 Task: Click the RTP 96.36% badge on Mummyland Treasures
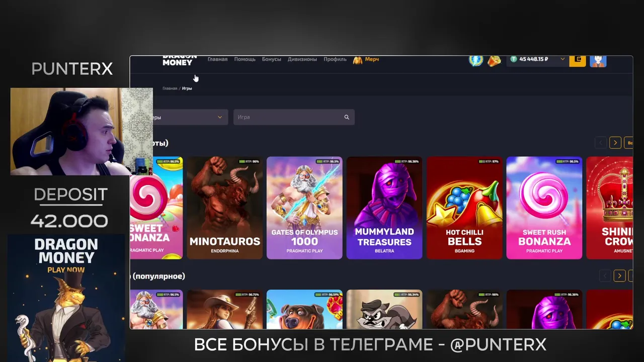coord(407,161)
